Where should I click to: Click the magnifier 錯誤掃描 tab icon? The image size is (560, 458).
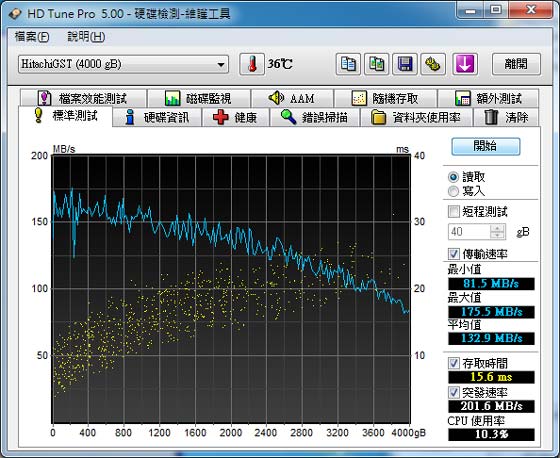[288, 117]
